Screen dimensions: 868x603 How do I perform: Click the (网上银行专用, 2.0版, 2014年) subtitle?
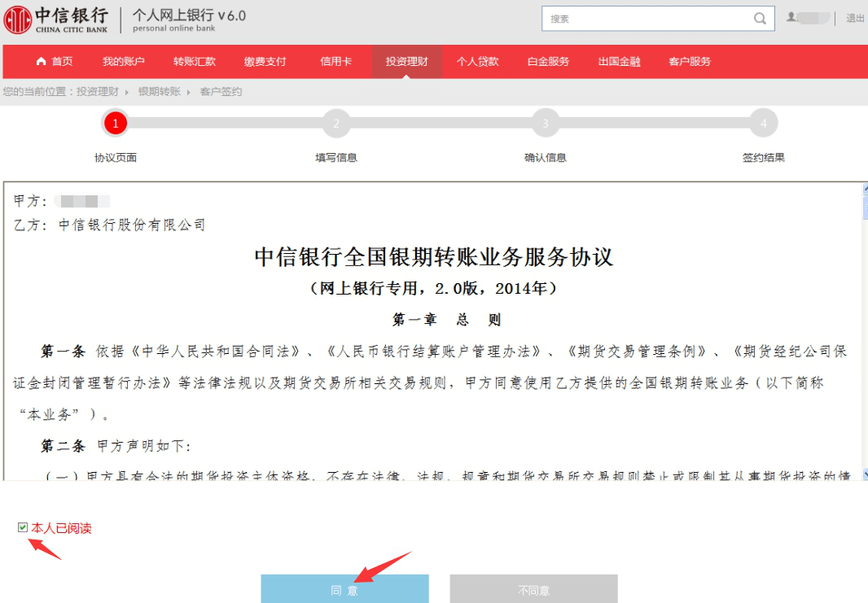click(433, 288)
